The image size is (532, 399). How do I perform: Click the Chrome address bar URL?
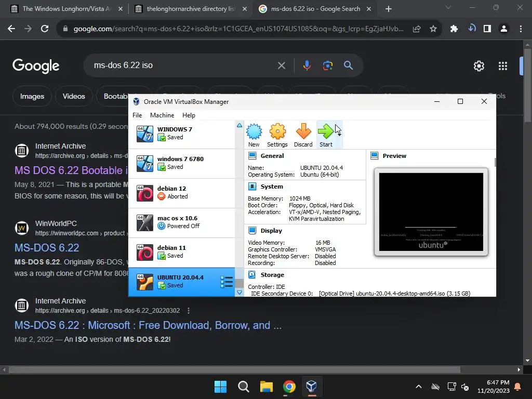[x=238, y=29]
